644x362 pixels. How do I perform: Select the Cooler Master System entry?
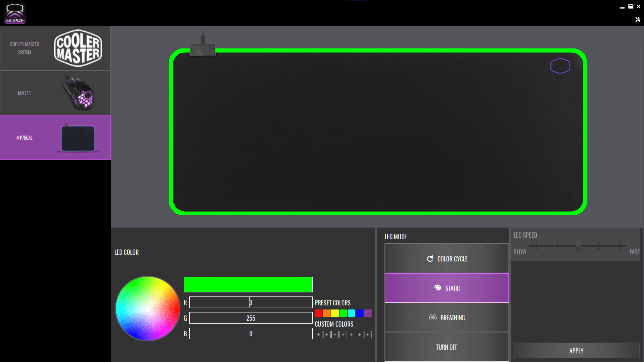click(x=55, y=48)
